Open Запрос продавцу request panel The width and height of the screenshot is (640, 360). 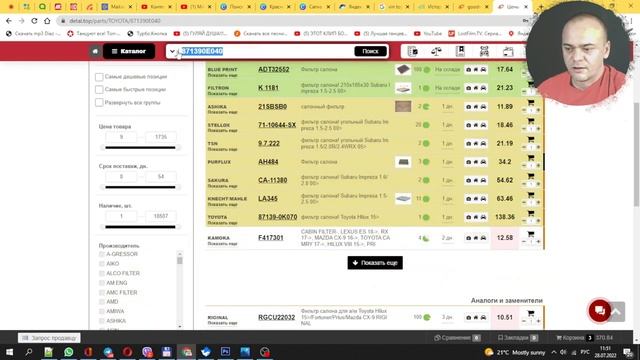coord(49,338)
